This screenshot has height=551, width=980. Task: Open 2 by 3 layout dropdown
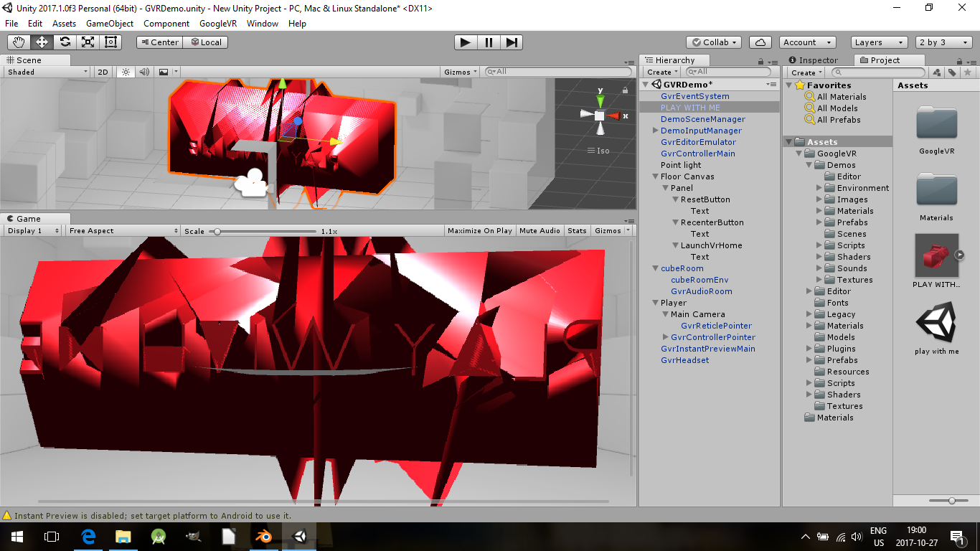pyautogui.click(x=943, y=42)
